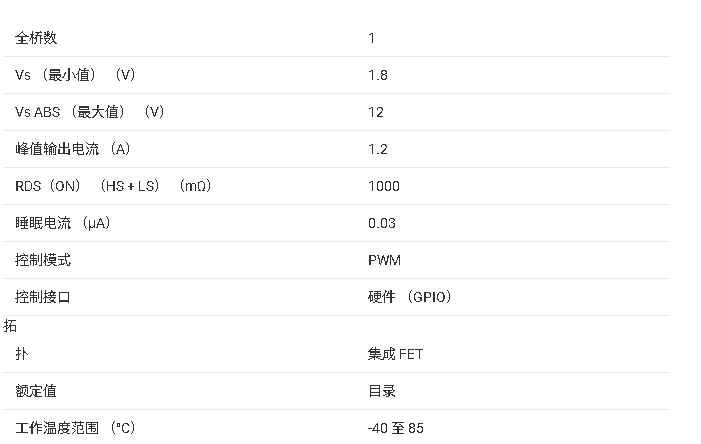The image size is (701, 444).
Task: Click the 控制接口 label
Action: pos(43,297)
